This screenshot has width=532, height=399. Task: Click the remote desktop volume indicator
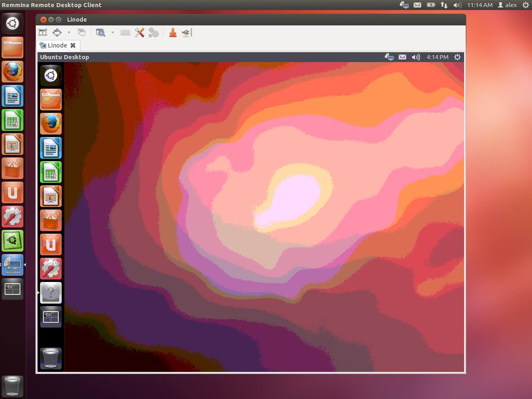pos(416,57)
